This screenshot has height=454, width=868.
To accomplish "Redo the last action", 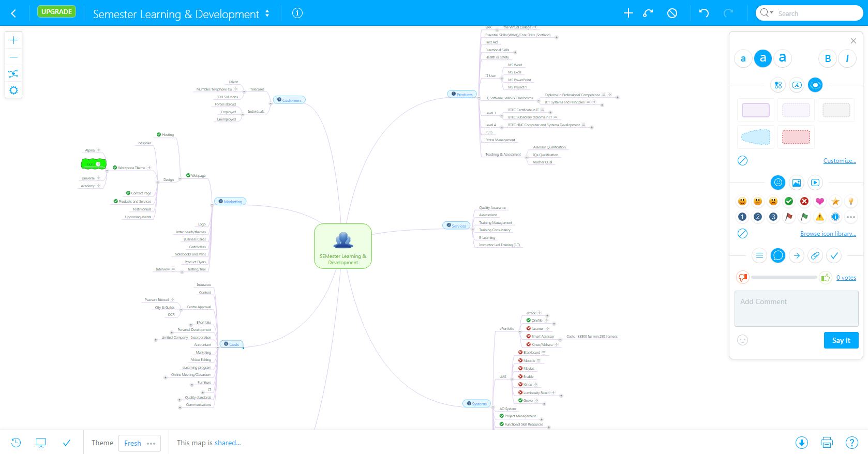I will click(728, 13).
